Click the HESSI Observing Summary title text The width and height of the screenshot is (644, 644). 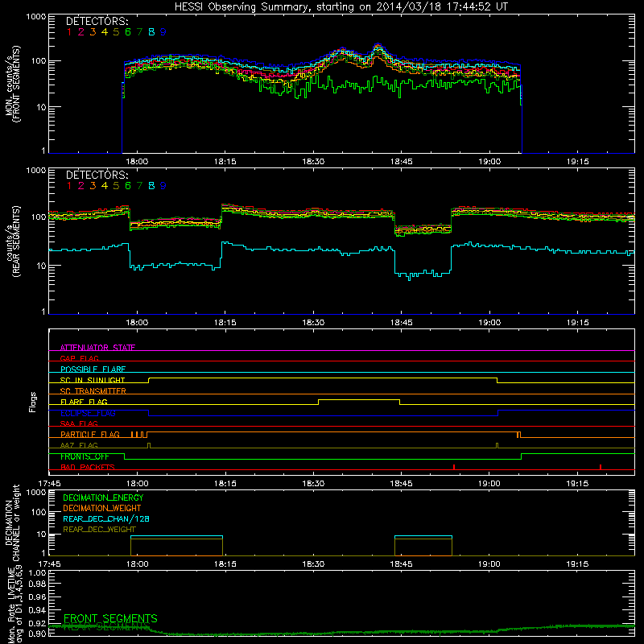(341, 7)
